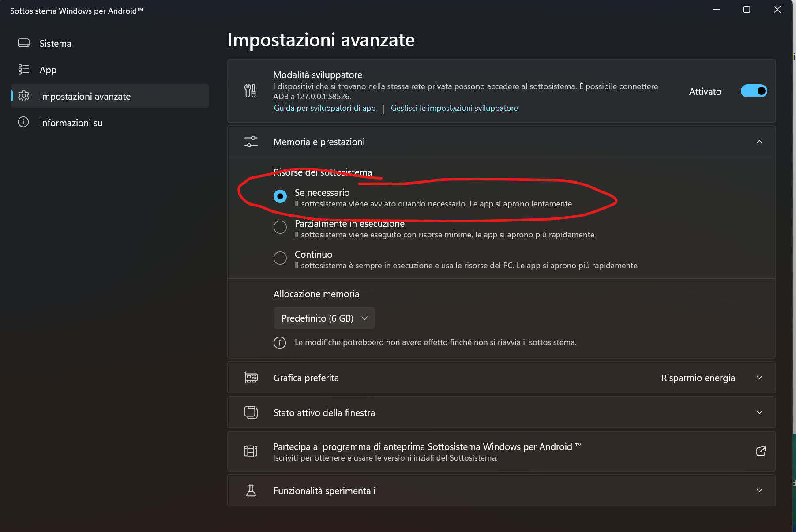
Task: Toggle the Modalità sviluppatore switch off
Action: point(754,91)
